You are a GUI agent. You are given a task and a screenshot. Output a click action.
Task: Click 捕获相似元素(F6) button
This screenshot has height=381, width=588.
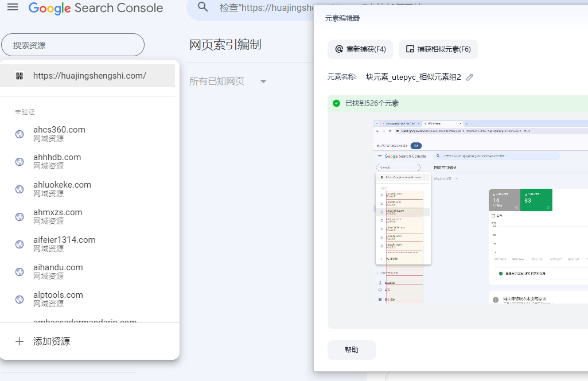(438, 49)
